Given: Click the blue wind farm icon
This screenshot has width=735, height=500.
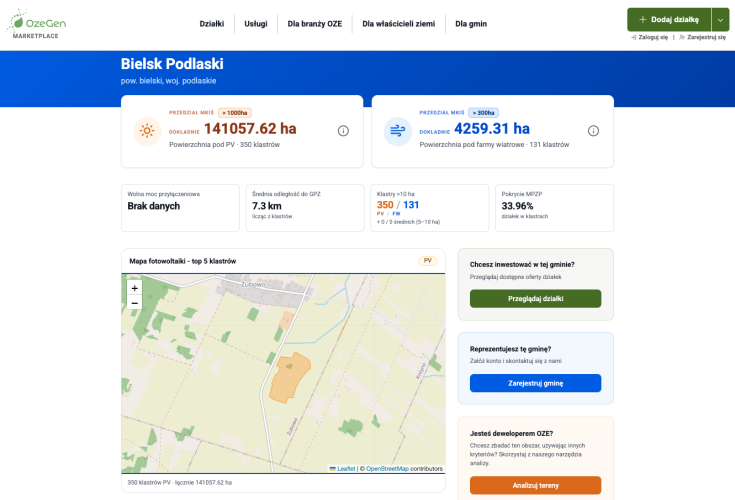Looking at the screenshot, I should pyautogui.click(x=398, y=131).
